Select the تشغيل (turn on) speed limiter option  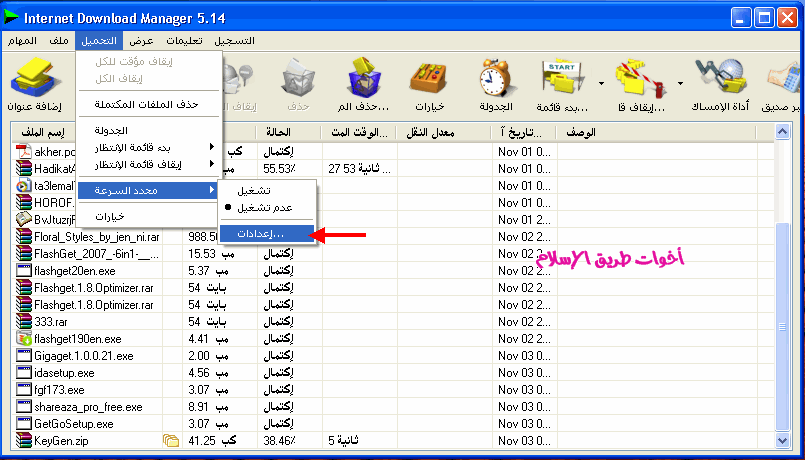point(266,190)
